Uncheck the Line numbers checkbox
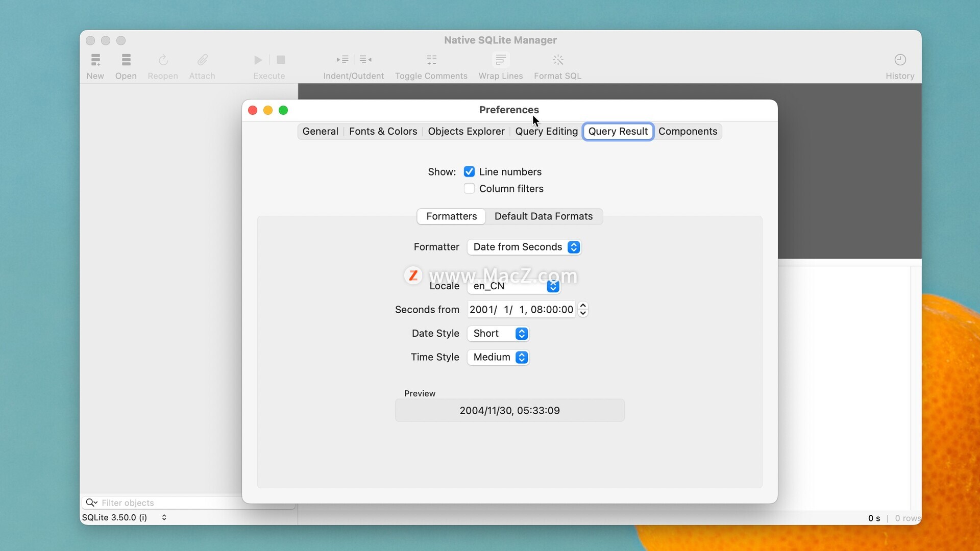 [x=469, y=172]
